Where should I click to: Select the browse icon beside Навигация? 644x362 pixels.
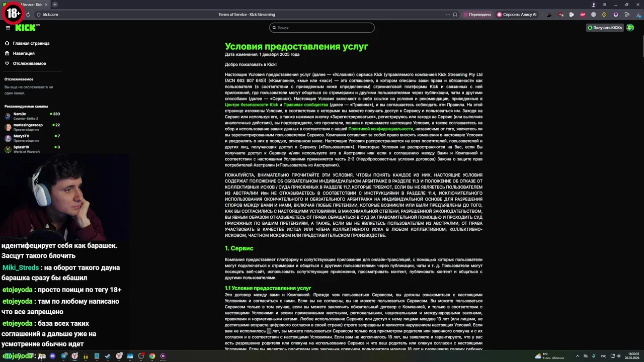click(7, 53)
